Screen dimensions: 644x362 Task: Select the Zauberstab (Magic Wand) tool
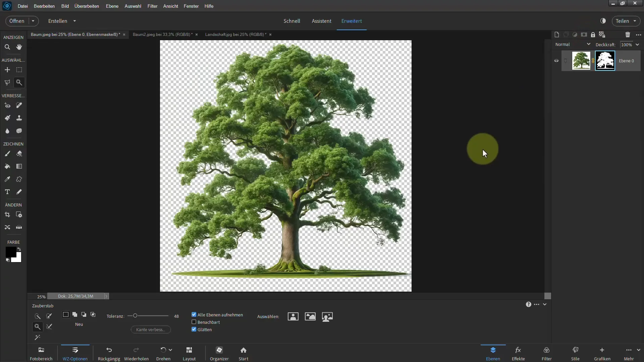[x=19, y=82]
